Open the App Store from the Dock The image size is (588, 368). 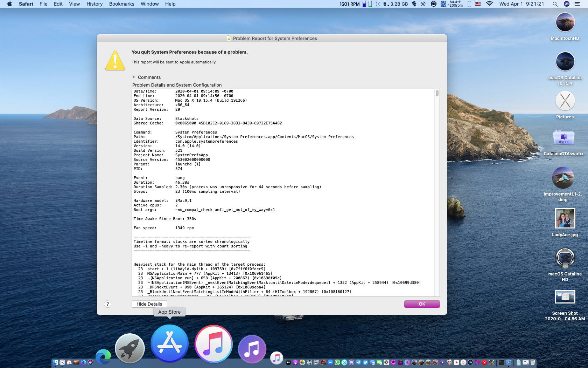(170, 343)
